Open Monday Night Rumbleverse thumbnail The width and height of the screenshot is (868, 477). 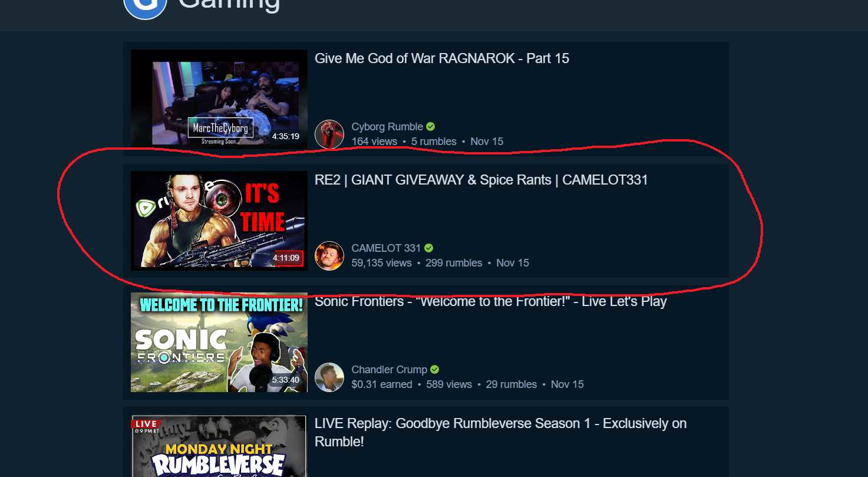coord(219,446)
